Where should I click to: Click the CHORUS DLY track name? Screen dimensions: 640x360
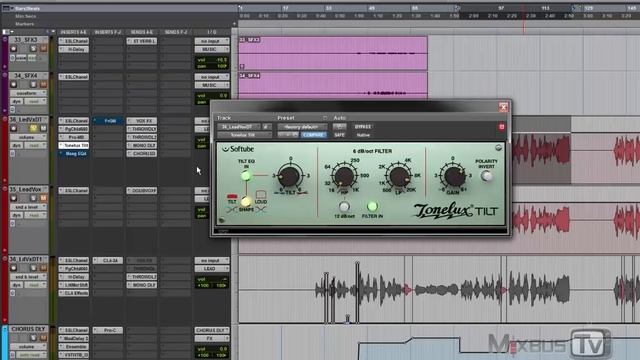[28, 329]
